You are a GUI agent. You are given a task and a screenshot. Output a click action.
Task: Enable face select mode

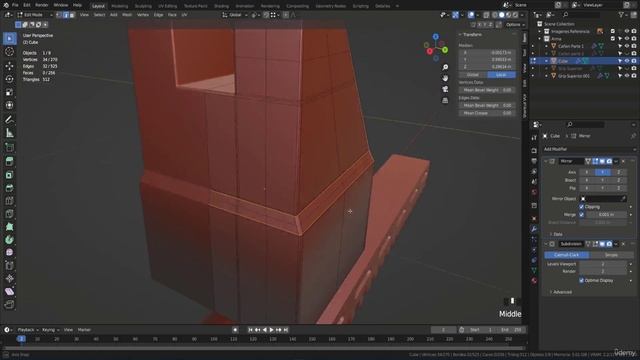(72, 15)
